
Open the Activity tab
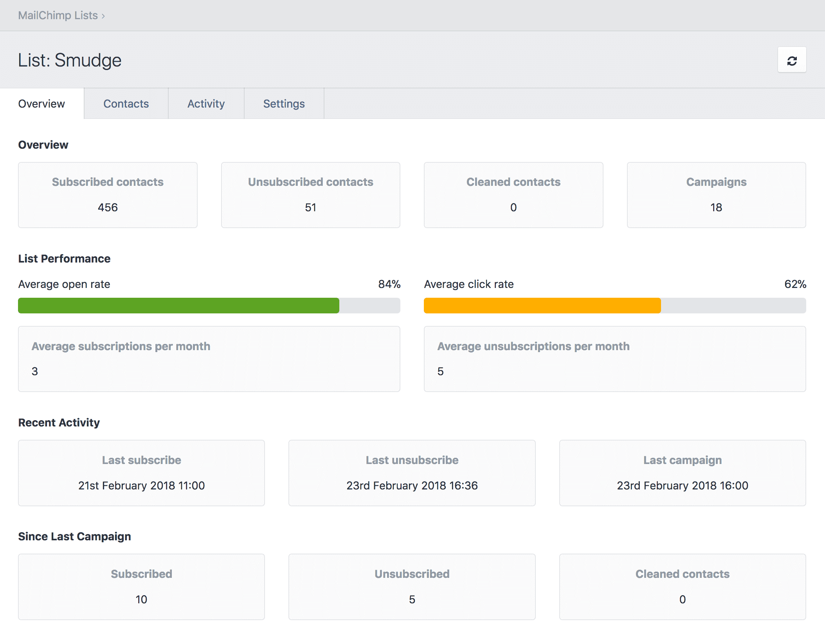click(x=206, y=104)
